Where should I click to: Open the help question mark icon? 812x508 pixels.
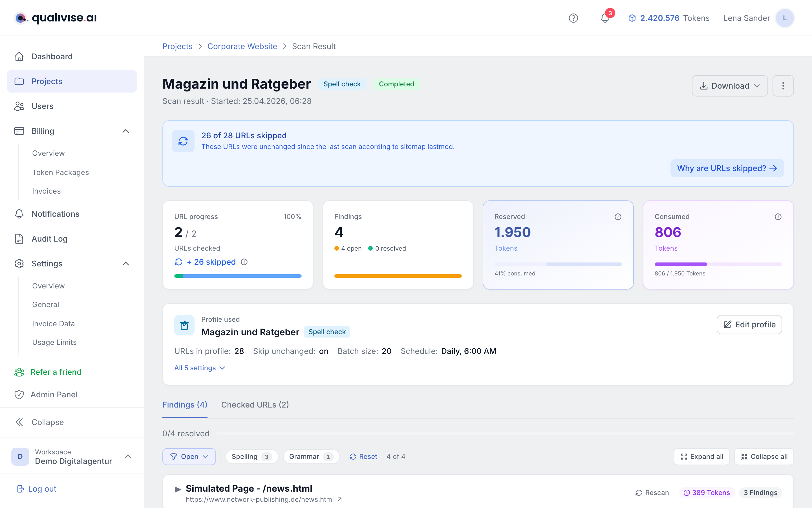573,18
